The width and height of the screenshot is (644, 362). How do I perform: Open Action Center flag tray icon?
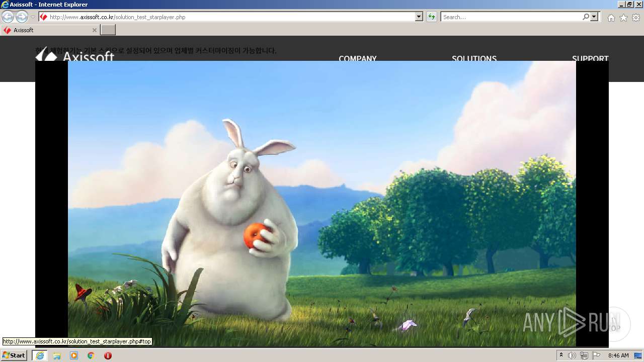coord(596,355)
